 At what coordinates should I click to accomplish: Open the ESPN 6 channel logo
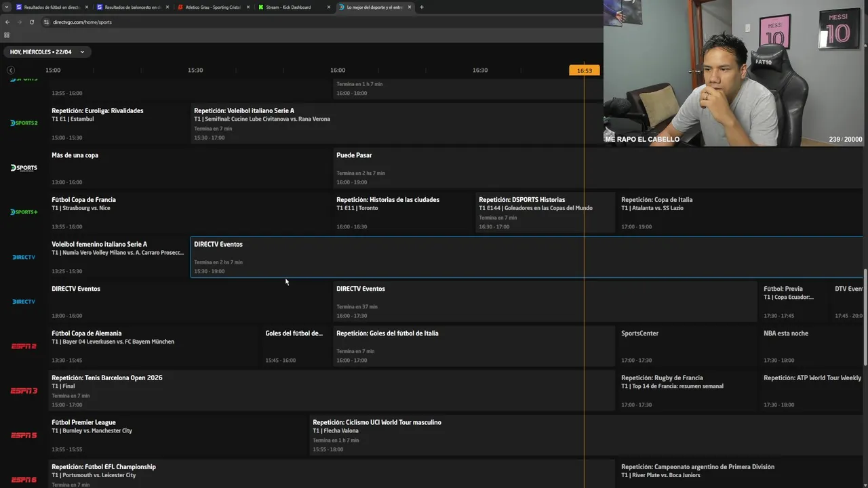[24, 480]
